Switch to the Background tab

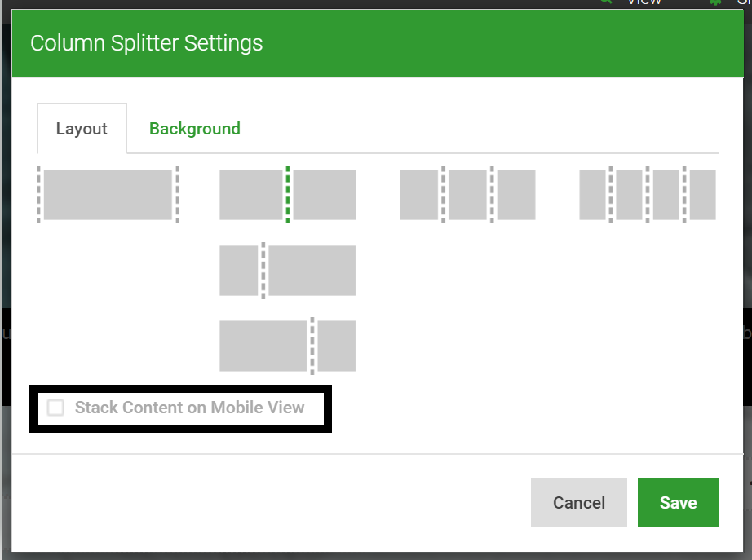[x=194, y=128]
